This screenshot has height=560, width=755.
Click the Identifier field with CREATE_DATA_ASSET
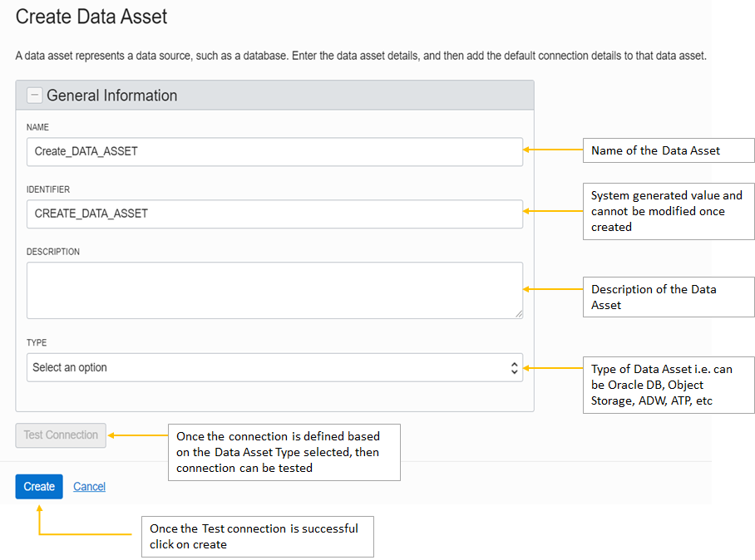tap(274, 214)
